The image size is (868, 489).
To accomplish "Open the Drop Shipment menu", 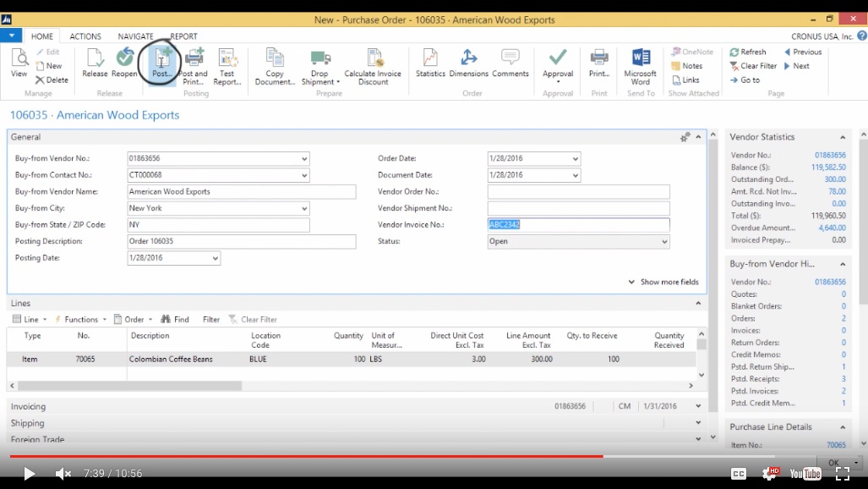I will 320,67.
